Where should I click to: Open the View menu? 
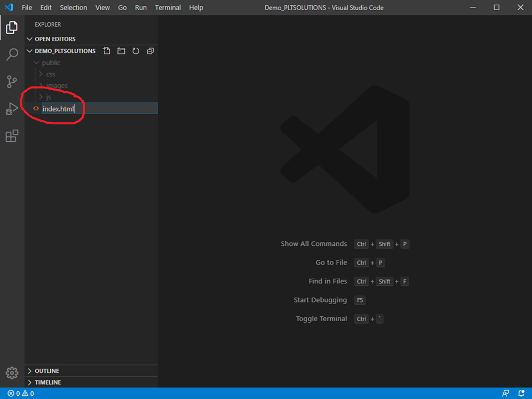coord(102,7)
